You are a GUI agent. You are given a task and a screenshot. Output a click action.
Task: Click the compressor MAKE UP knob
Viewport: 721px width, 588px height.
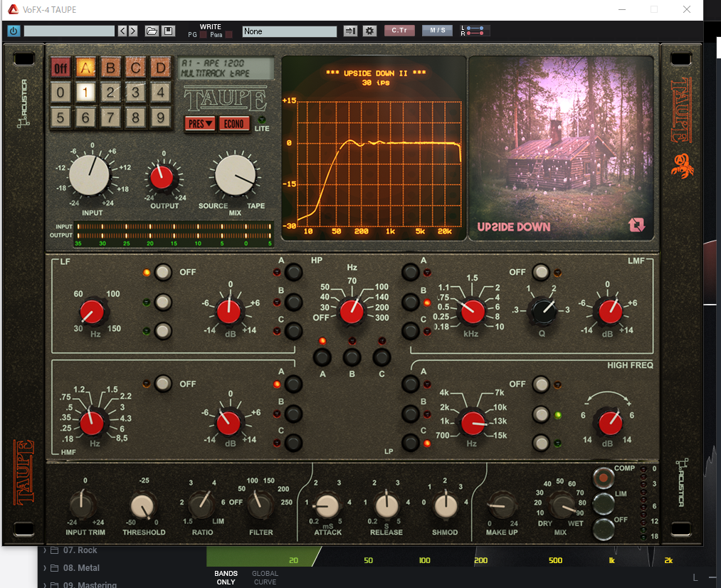pos(502,505)
